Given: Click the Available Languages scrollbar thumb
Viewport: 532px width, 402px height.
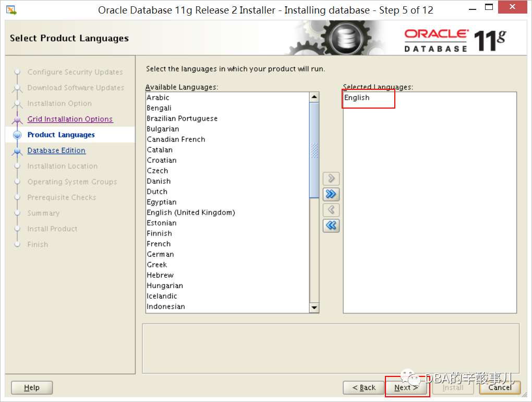Looking at the screenshot, I should pos(314,150).
